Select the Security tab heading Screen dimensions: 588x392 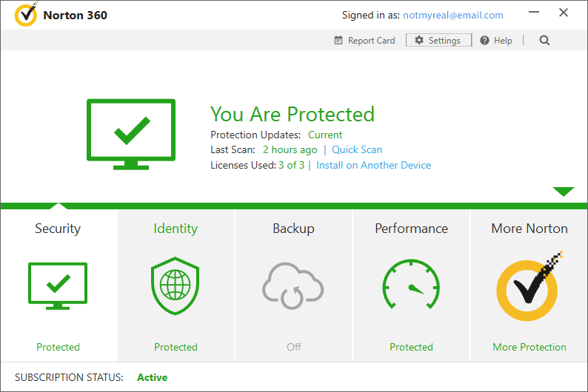click(x=58, y=229)
